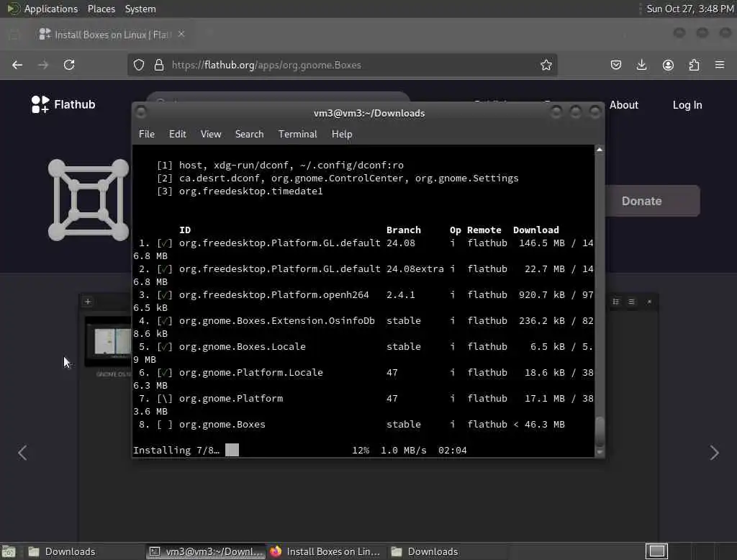The height and width of the screenshot is (560, 737).
Task: Open the System menu
Action: click(140, 9)
